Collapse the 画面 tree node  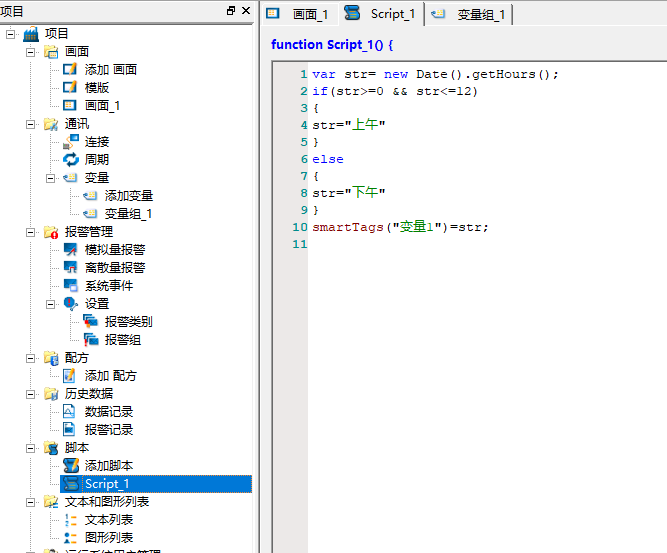click(30, 52)
